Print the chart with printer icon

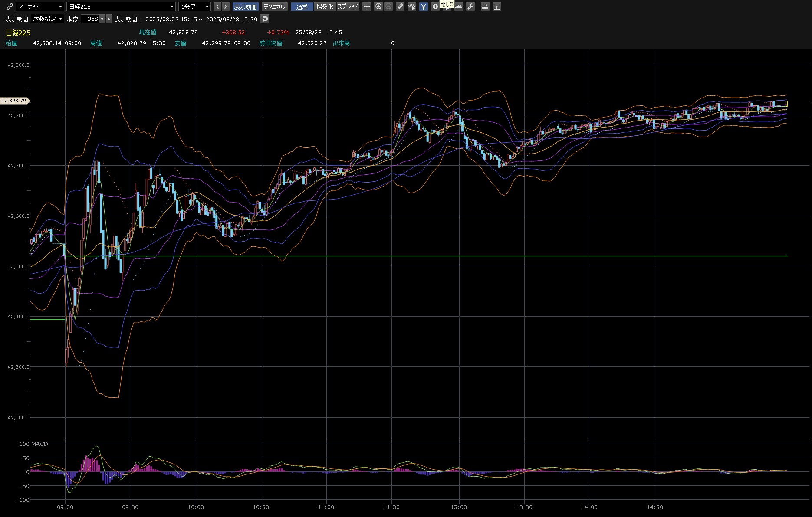point(485,7)
